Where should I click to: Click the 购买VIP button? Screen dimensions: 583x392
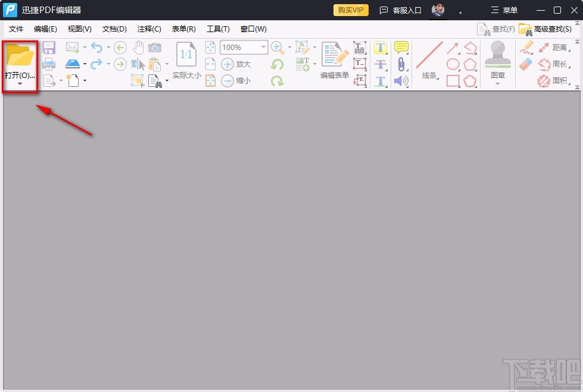(351, 10)
